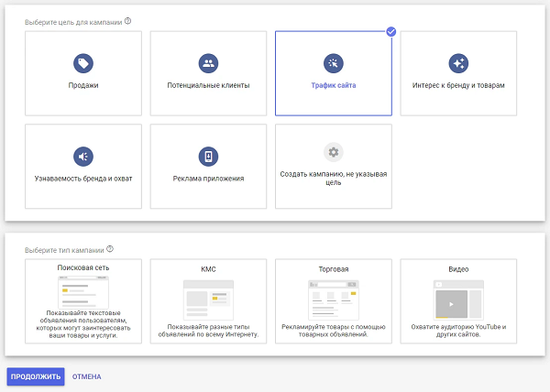Click description Рекламируйте товары с помощью
Viewport: 550px width, 392px height.
tap(334, 331)
